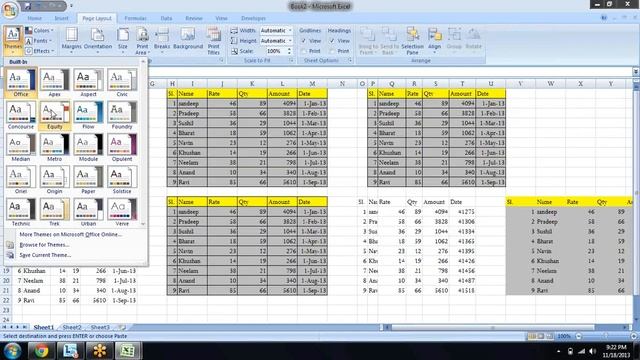Click the zoom slider in status bar
This screenshot has width=640, height=360.
(605, 336)
